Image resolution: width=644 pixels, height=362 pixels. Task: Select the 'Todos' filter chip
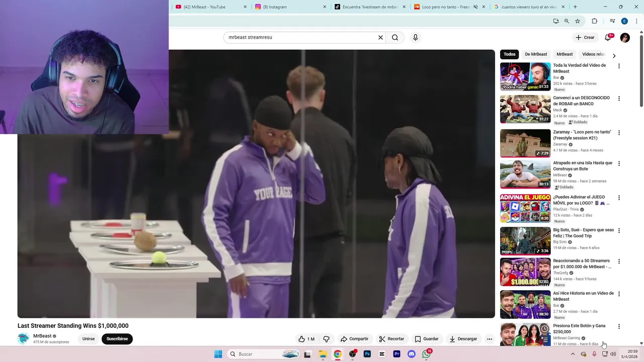(x=510, y=54)
